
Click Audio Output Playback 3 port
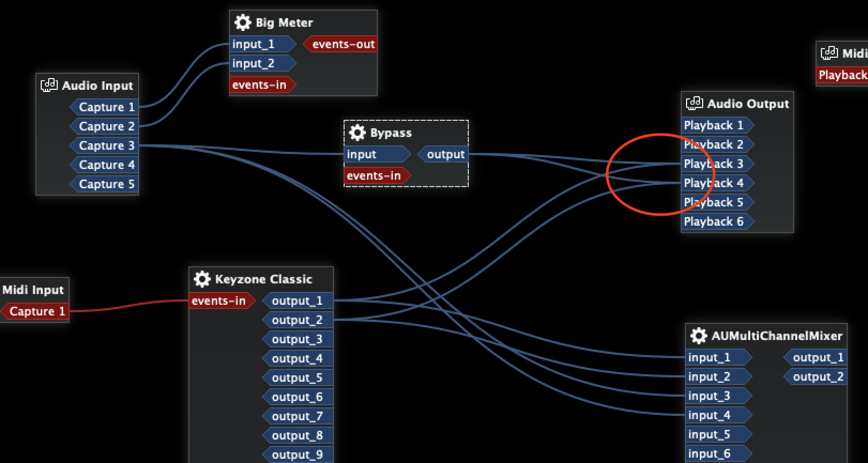718,164
